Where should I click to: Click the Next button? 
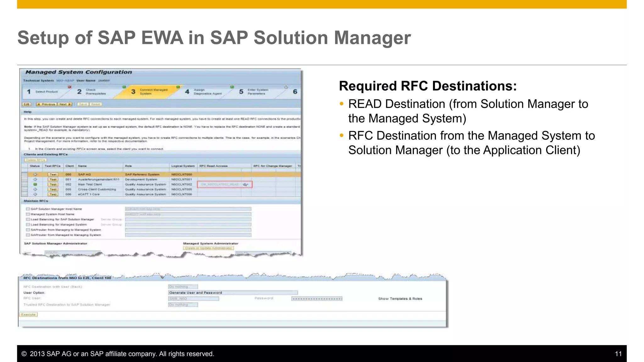[x=65, y=104]
